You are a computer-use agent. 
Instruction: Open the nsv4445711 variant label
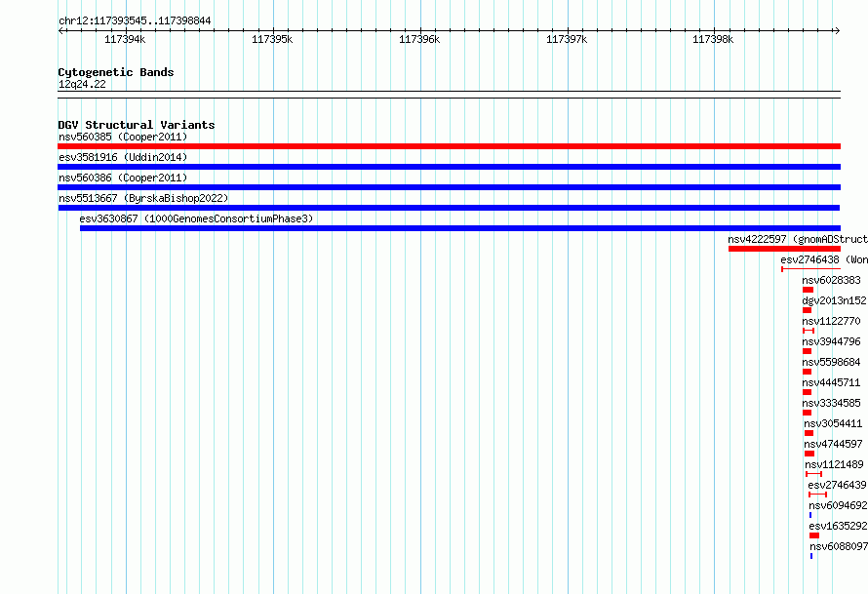[x=832, y=382]
